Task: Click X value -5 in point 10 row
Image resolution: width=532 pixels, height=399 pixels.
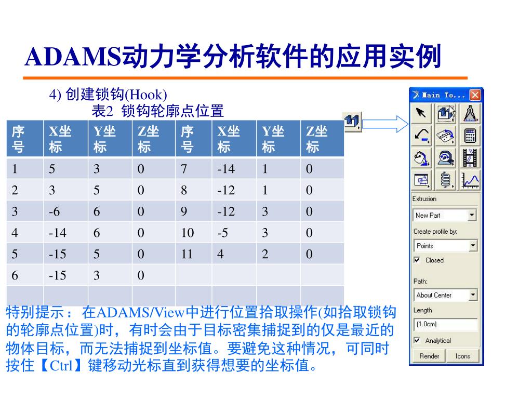Action: [222, 233]
